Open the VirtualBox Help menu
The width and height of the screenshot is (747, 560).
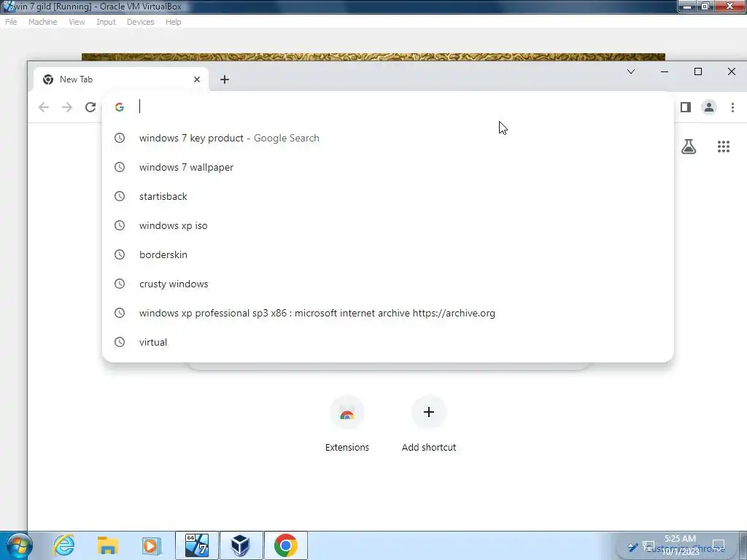[174, 22]
